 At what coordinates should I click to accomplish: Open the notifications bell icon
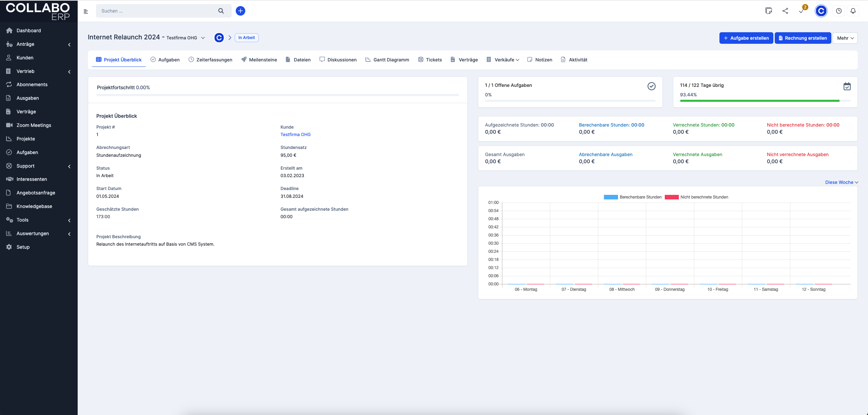tap(853, 11)
